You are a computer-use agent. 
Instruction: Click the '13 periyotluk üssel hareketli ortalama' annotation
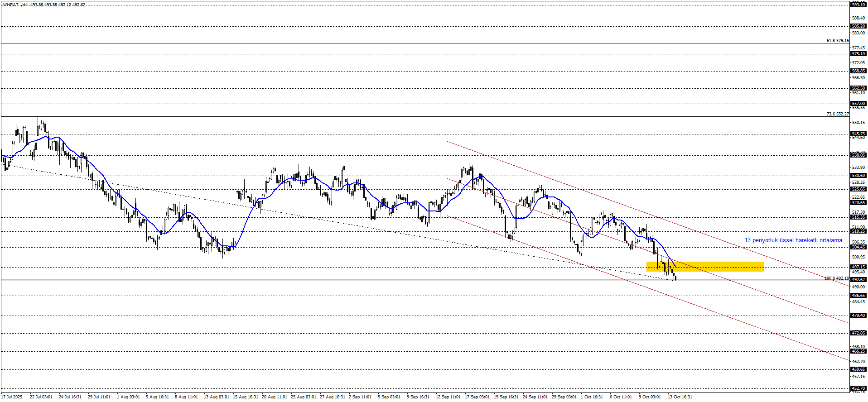(x=793, y=240)
